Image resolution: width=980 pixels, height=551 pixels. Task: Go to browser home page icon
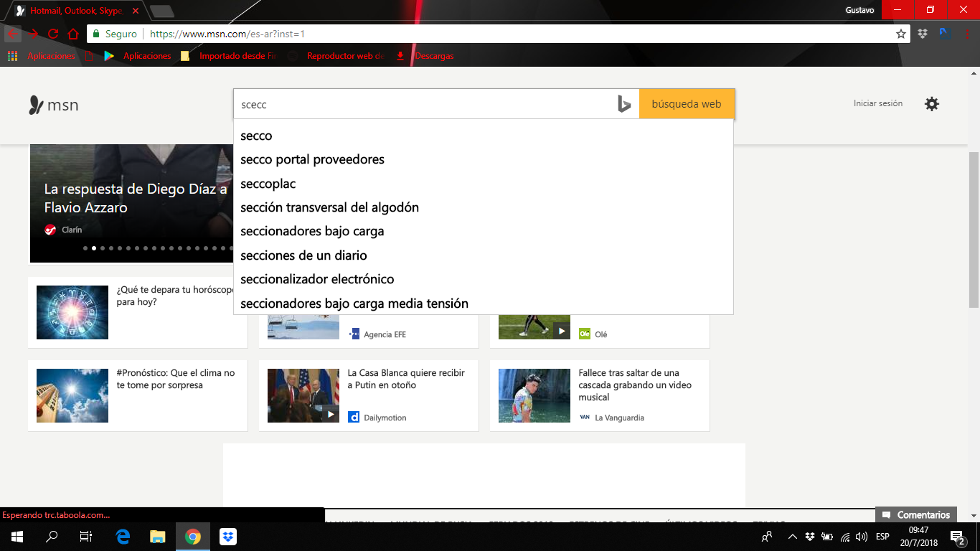click(x=72, y=34)
